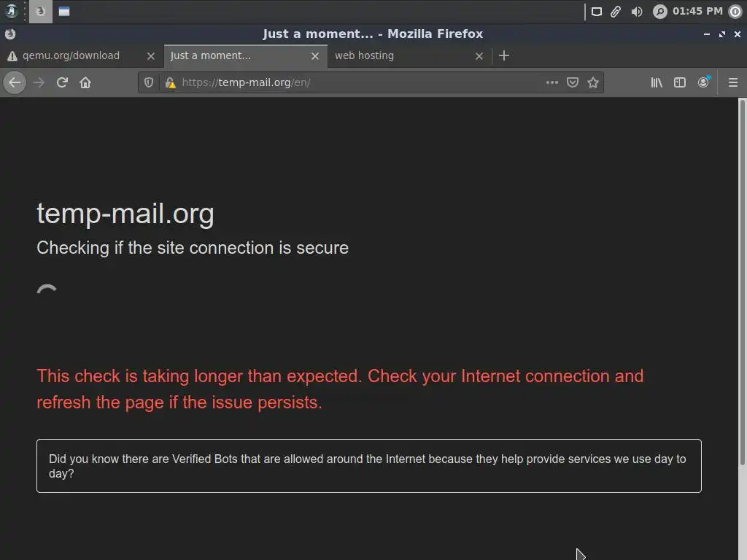Open Library history and bookmarks
Viewport: 747px width, 560px height.
click(x=657, y=82)
